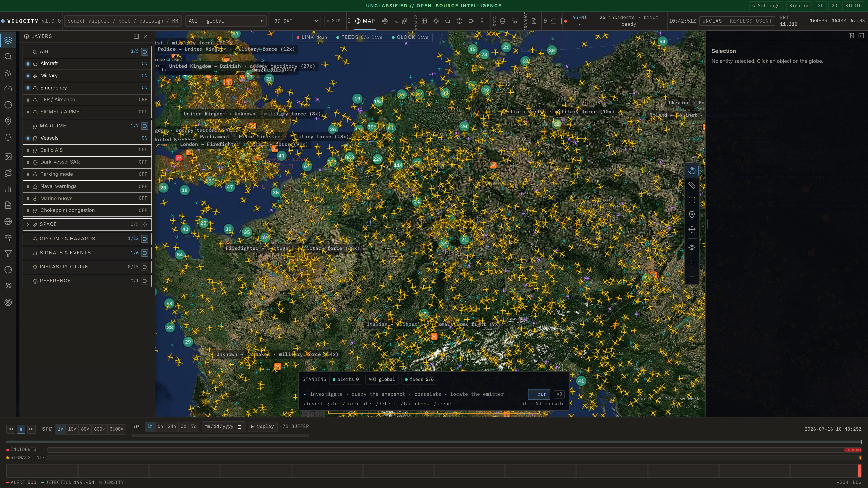Open the Analyze video camera icon

point(471,21)
